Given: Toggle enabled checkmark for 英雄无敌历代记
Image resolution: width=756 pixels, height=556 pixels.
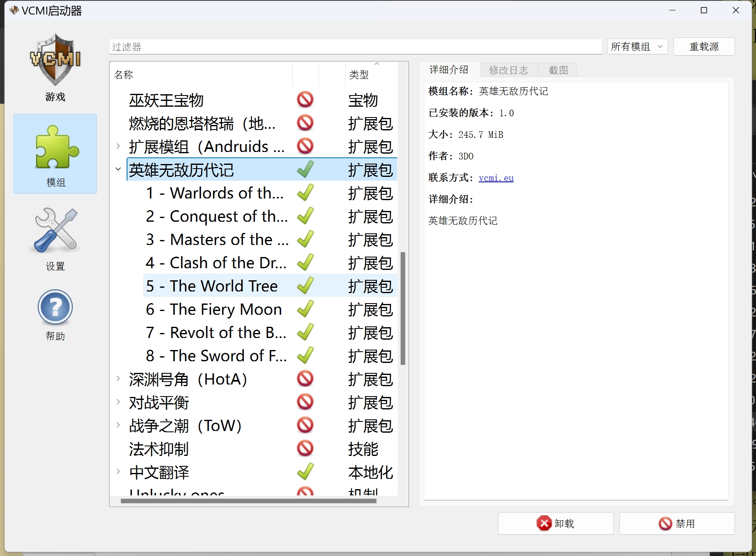Looking at the screenshot, I should [x=305, y=169].
